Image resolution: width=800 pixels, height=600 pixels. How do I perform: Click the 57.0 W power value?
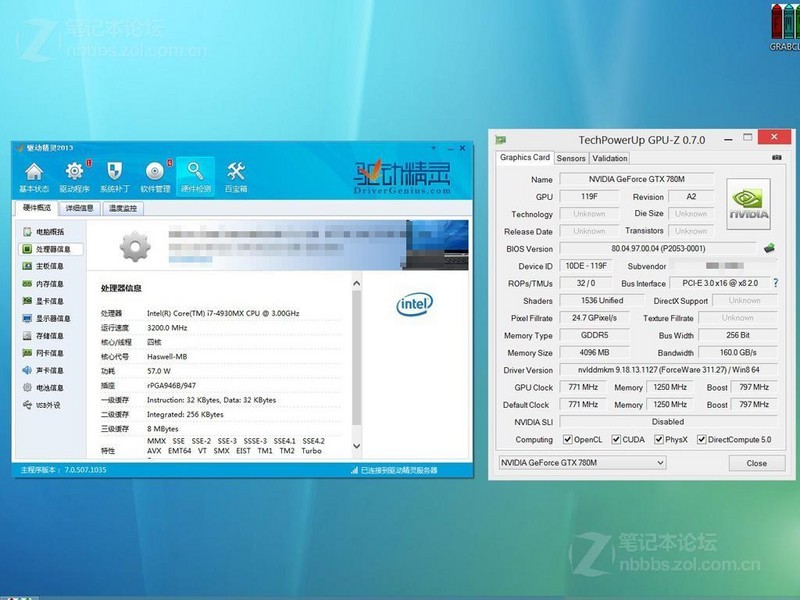coord(159,371)
